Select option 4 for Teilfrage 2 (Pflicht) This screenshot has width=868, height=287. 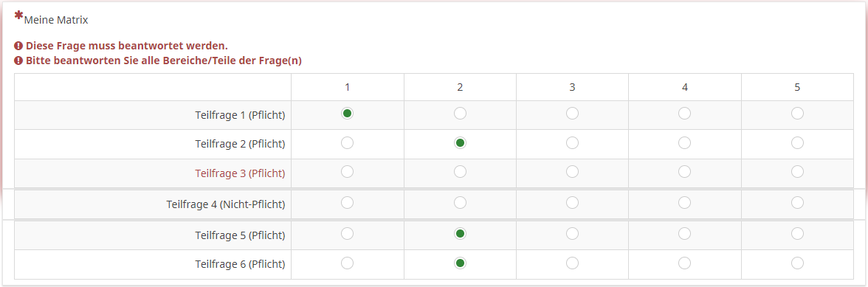pyautogui.click(x=685, y=142)
